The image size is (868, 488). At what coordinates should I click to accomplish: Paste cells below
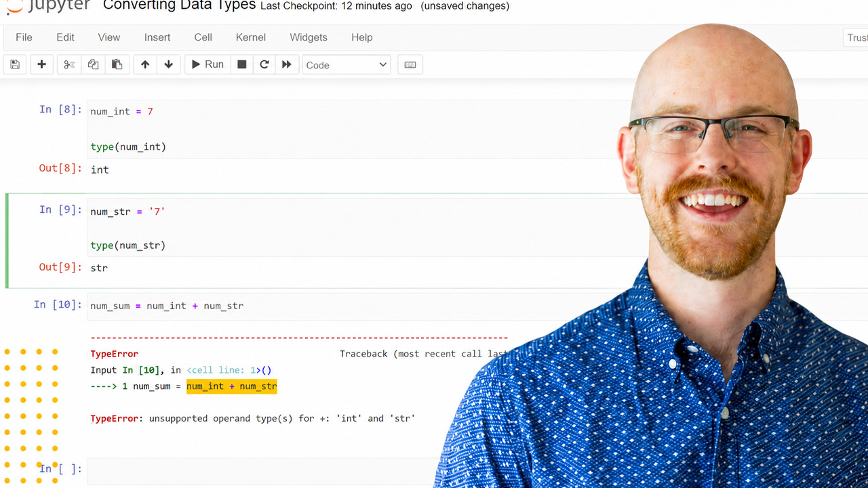click(x=117, y=64)
